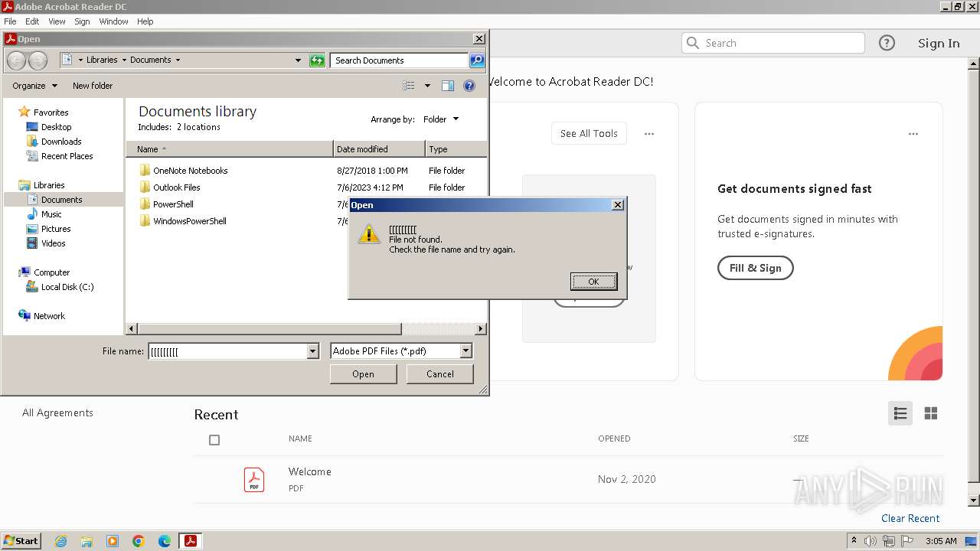Click the Acrobat Search field
This screenshot has height=551, width=980.
point(773,43)
